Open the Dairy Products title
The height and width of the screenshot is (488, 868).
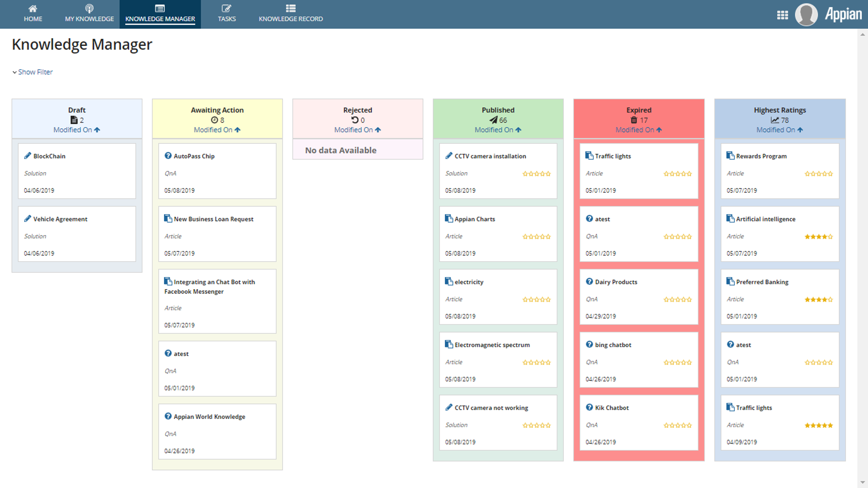click(616, 282)
